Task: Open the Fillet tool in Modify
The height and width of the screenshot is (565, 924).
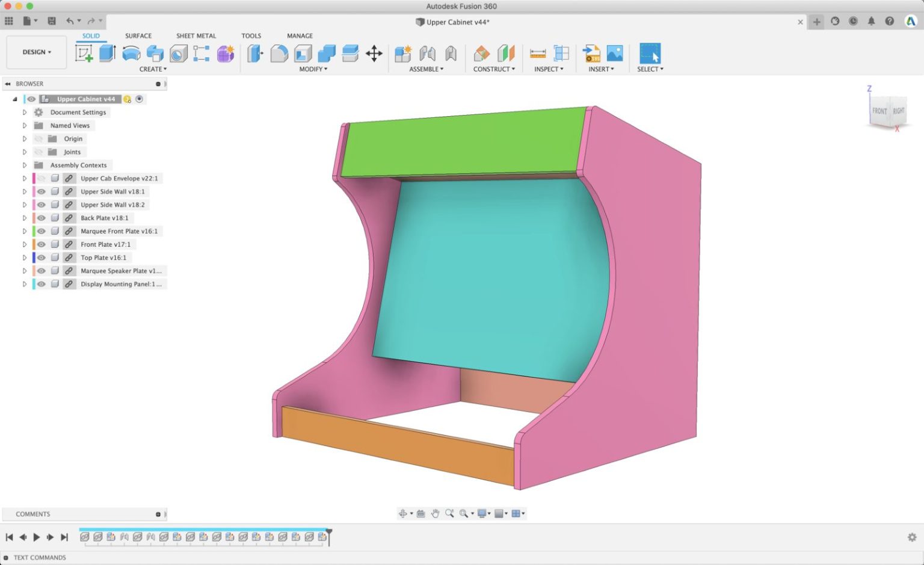Action: pyautogui.click(x=279, y=54)
